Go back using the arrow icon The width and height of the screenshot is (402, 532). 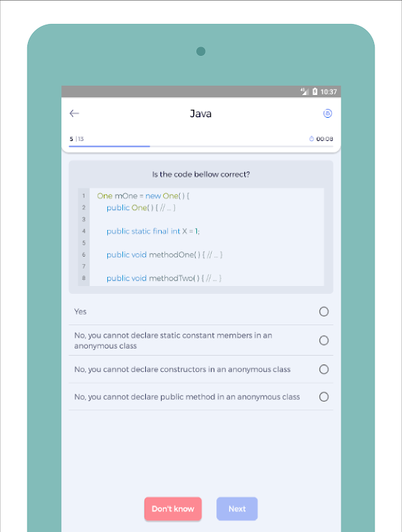coord(74,113)
